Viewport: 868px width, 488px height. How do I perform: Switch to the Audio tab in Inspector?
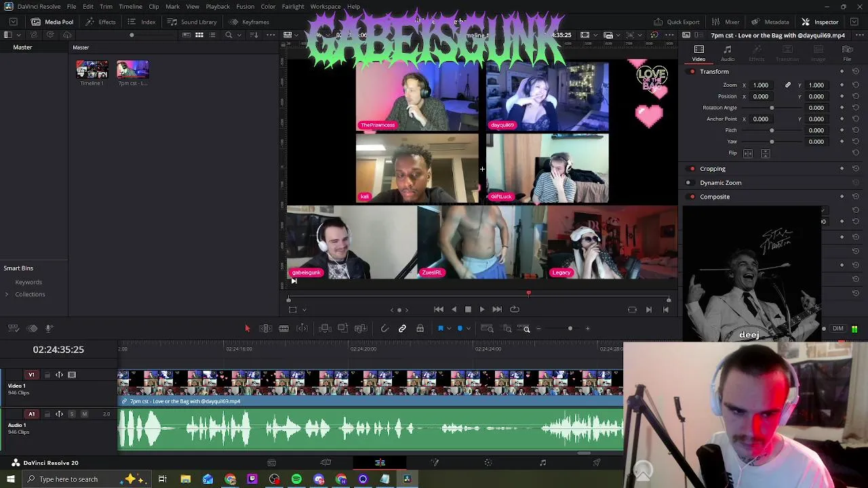(x=728, y=53)
